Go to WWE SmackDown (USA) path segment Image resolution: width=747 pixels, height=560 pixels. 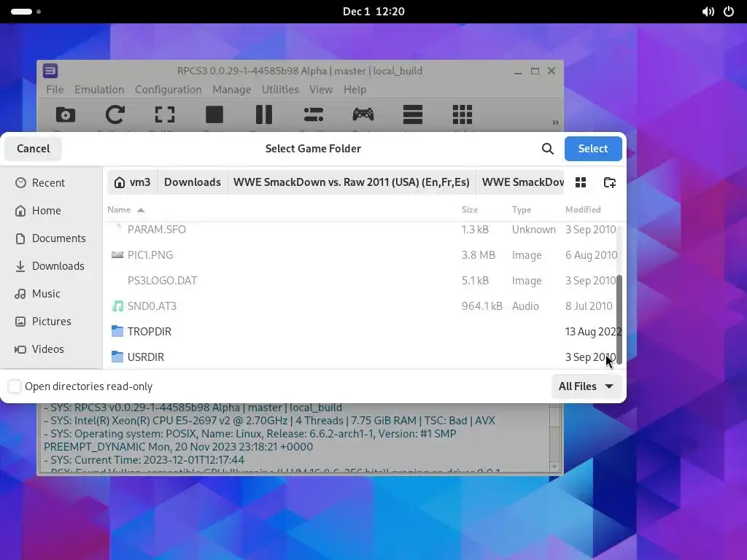352,182
